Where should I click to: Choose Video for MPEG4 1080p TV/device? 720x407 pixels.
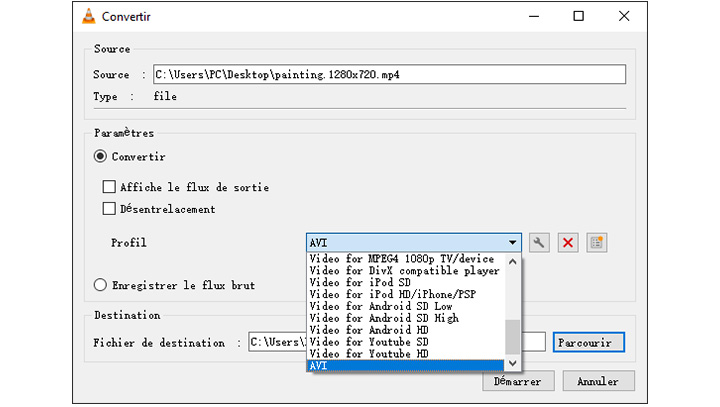coord(406,259)
